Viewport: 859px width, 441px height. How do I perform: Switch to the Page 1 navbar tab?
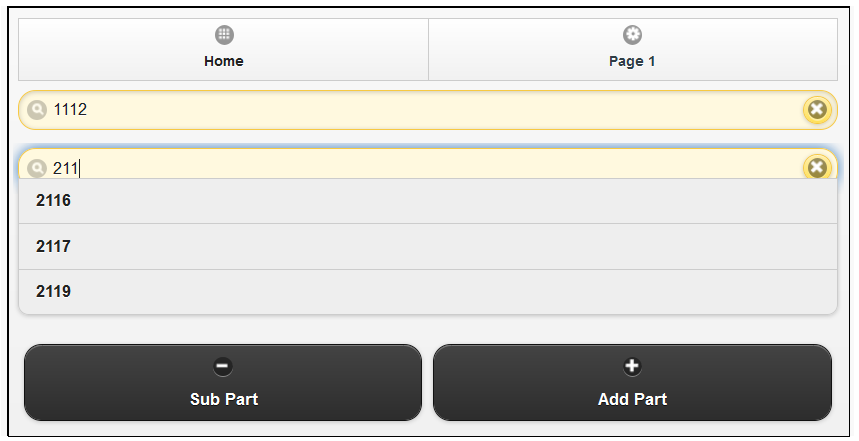point(633,49)
